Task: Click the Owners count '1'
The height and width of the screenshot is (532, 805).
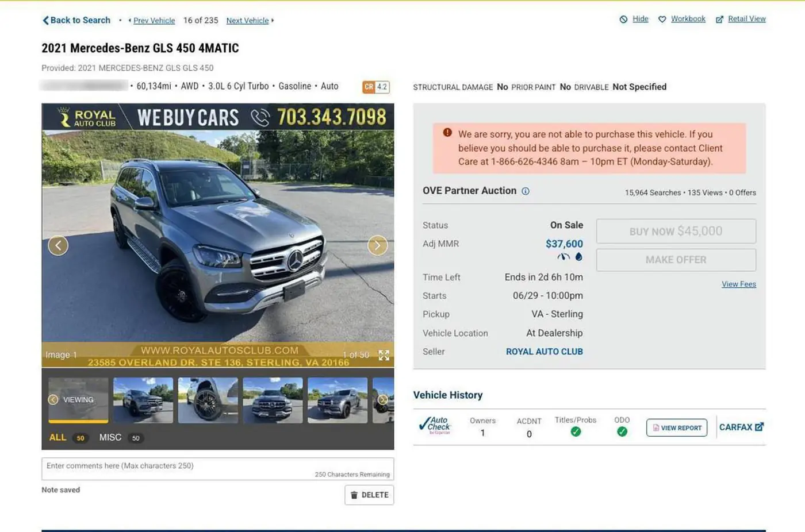Action: click(x=482, y=433)
